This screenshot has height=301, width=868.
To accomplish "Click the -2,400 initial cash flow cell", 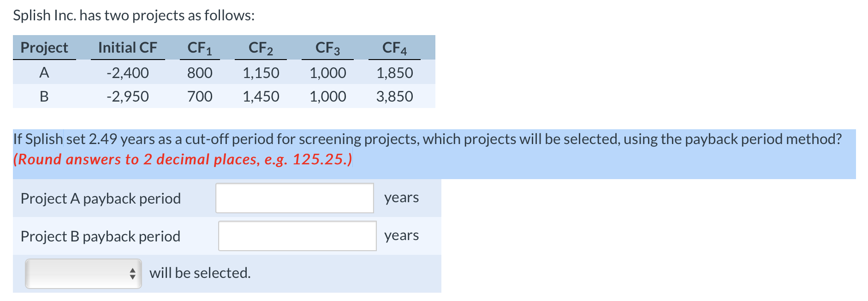I will click(127, 72).
